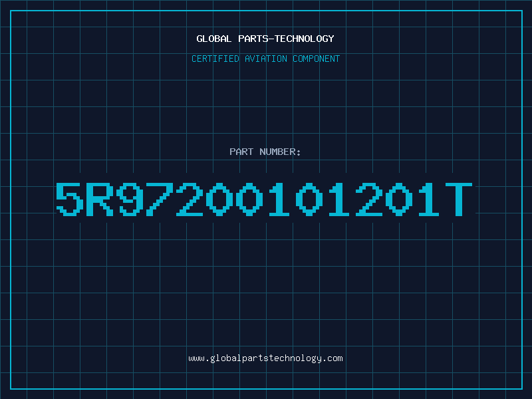532x399 pixels.
Task: Click the final letter T of the part number
Action: (x=459, y=199)
